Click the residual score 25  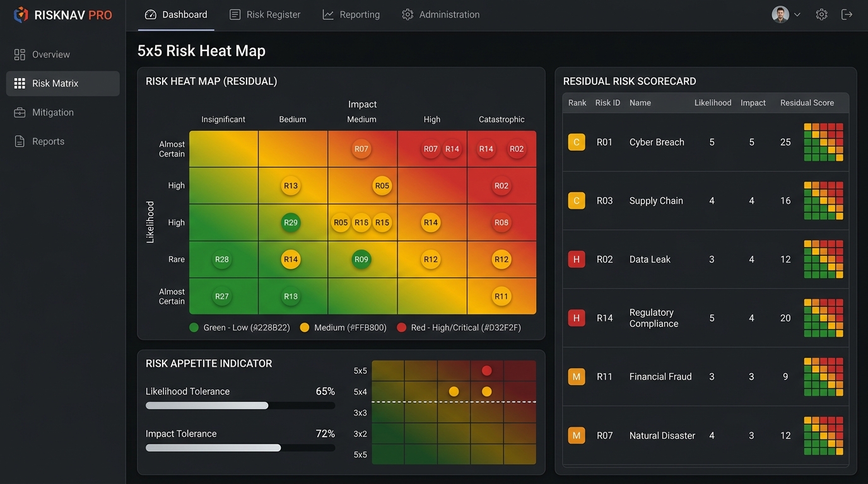(785, 142)
